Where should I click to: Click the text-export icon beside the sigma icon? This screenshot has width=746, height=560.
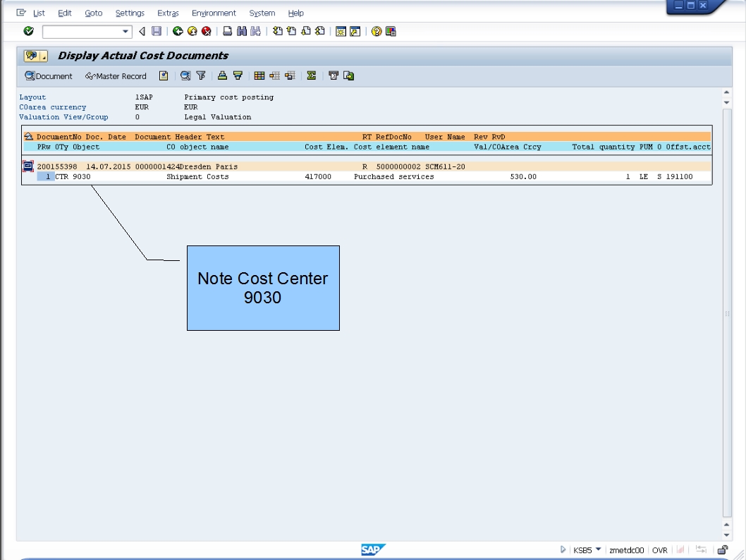click(x=334, y=75)
